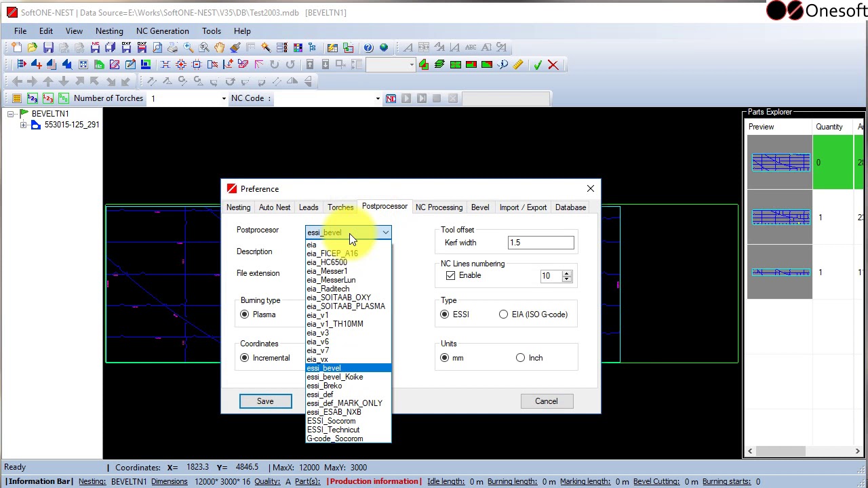The width and height of the screenshot is (868, 488).
Task: Toggle the NC Lines numbering Enable checkbox
Action: (x=451, y=276)
